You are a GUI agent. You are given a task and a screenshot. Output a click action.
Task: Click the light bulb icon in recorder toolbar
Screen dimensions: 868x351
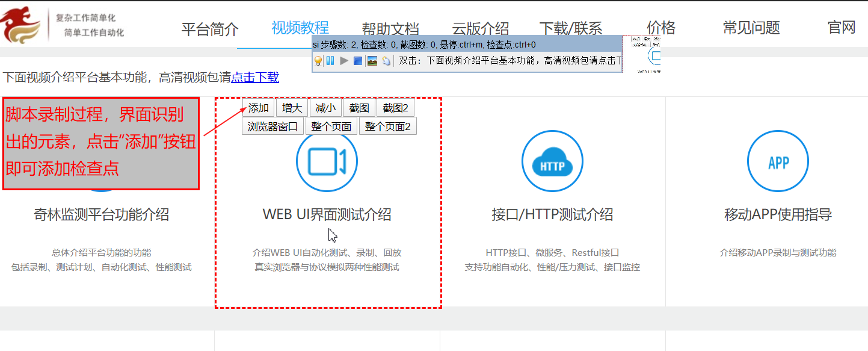(x=318, y=61)
